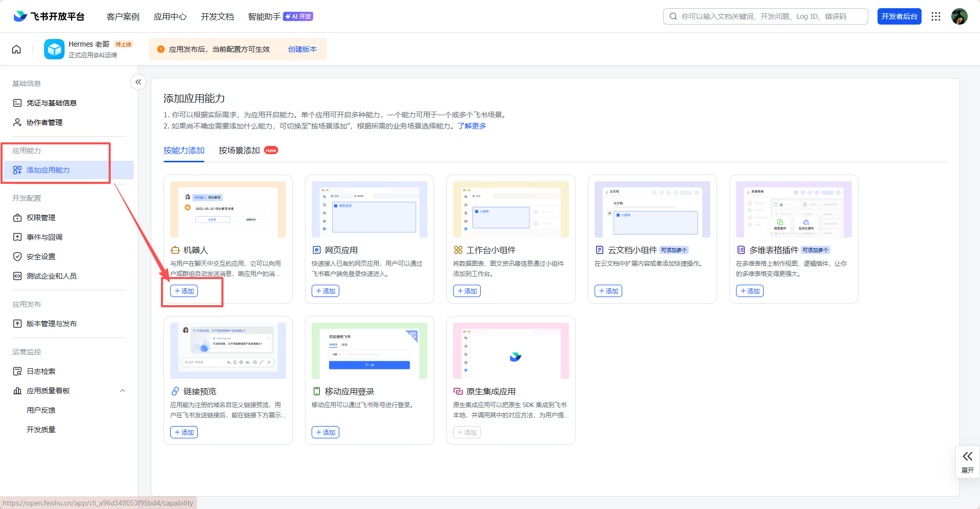The width and height of the screenshot is (980, 509).
Task: Open the apps grid icon in the top bar
Action: (936, 16)
